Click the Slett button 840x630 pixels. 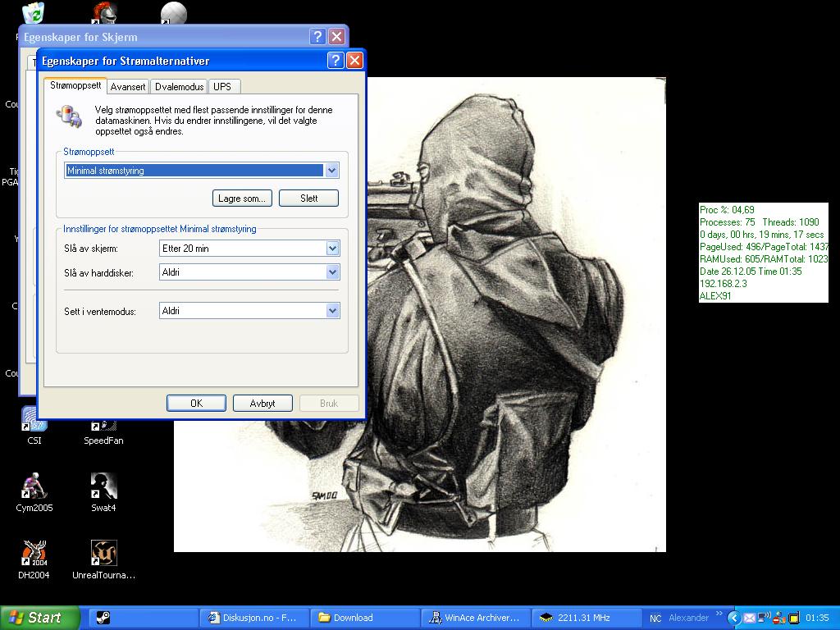(x=308, y=199)
